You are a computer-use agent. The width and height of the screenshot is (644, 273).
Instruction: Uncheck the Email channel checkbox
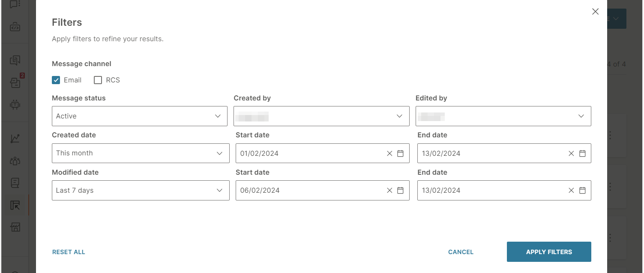click(x=56, y=80)
